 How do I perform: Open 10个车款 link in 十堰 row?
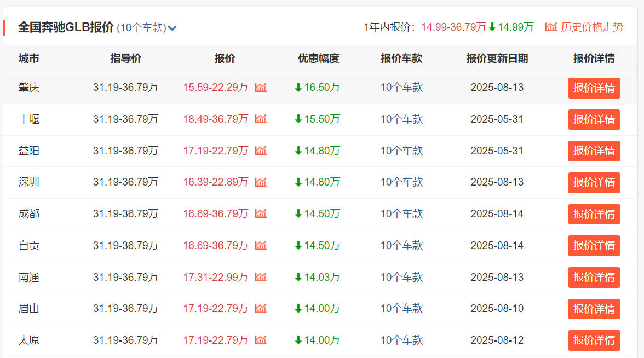pyautogui.click(x=401, y=119)
